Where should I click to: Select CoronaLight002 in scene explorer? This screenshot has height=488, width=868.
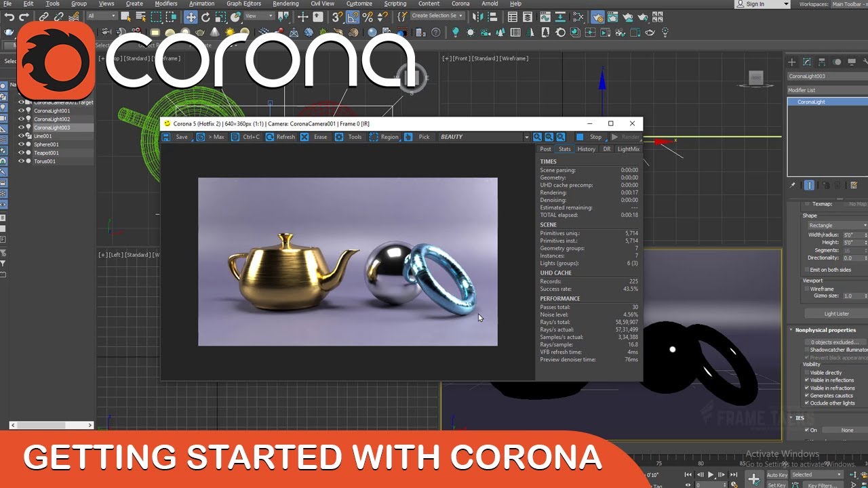pos(52,119)
